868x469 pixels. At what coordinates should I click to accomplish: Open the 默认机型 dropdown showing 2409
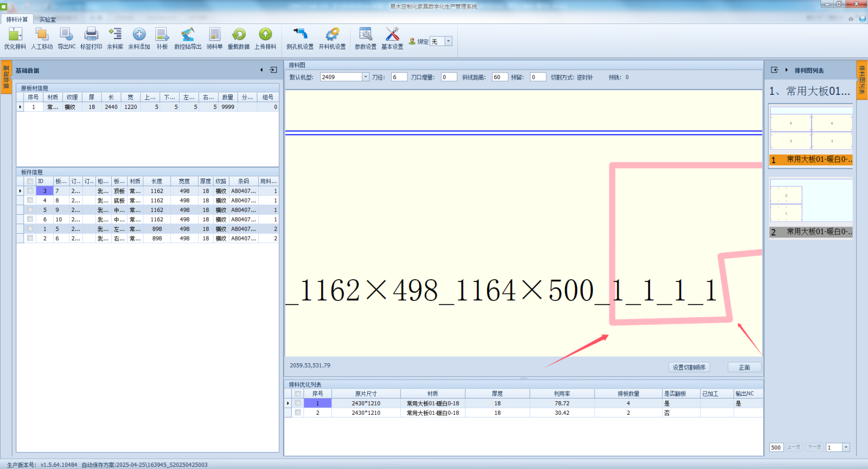[x=366, y=77]
